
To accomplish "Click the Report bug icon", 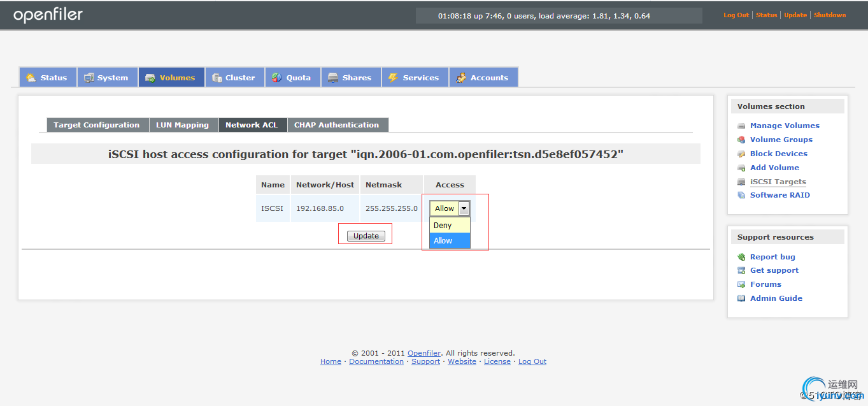I will (741, 257).
